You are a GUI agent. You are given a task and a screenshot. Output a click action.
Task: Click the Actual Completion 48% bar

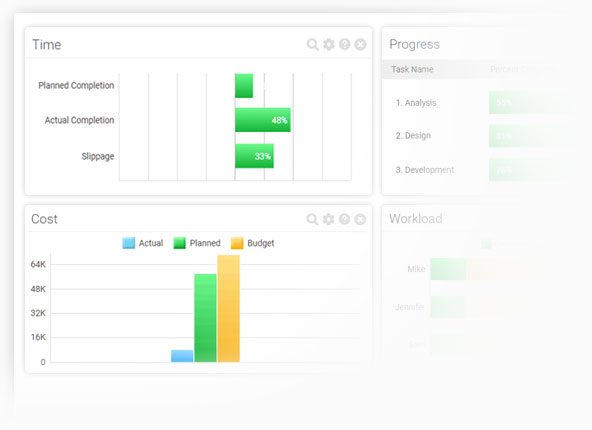(x=263, y=120)
